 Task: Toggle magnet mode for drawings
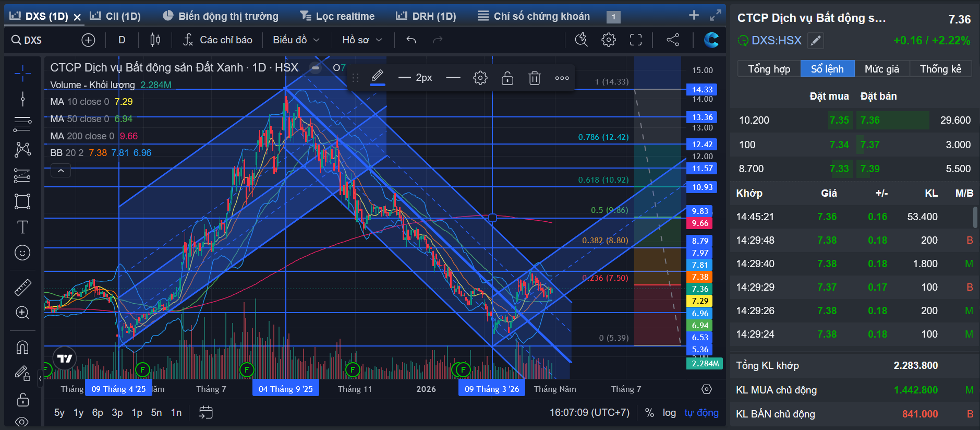[22, 347]
